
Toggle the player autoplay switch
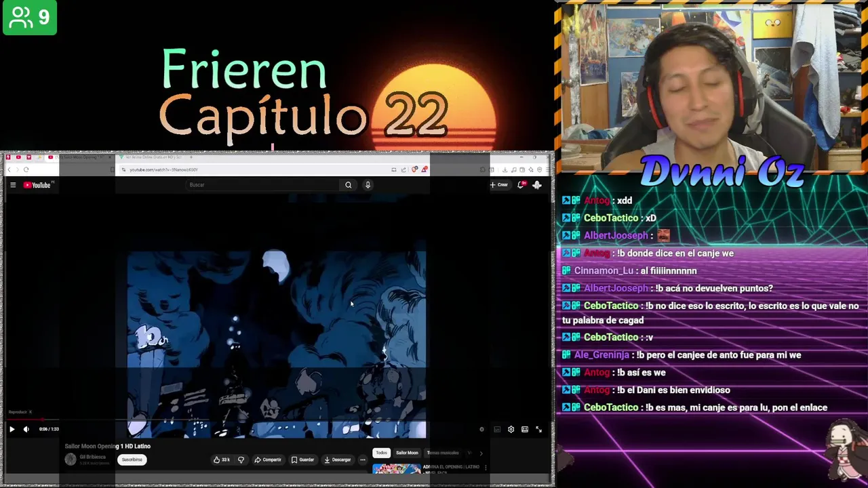[482, 429]
